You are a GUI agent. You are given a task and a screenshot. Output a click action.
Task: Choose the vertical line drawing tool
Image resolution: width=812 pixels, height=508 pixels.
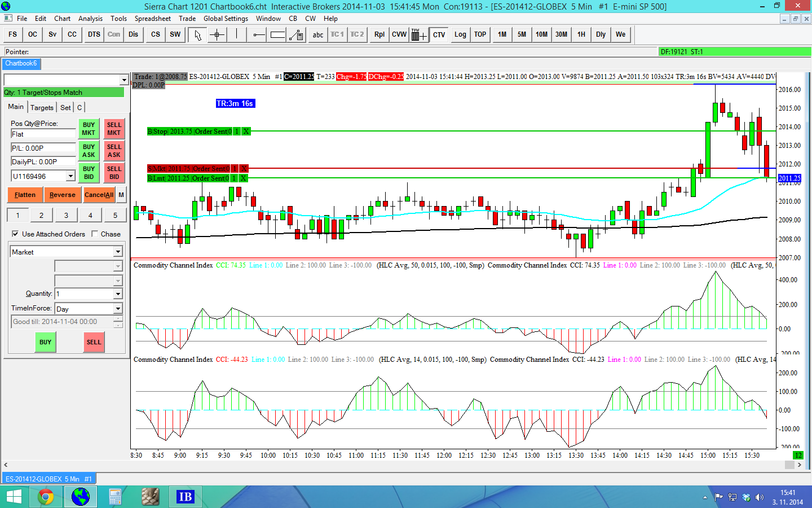pos(236,34)
